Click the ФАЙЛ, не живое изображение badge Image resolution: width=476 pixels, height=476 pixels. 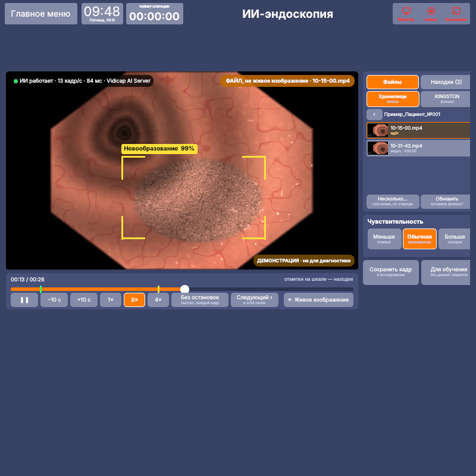pos(287,81)
